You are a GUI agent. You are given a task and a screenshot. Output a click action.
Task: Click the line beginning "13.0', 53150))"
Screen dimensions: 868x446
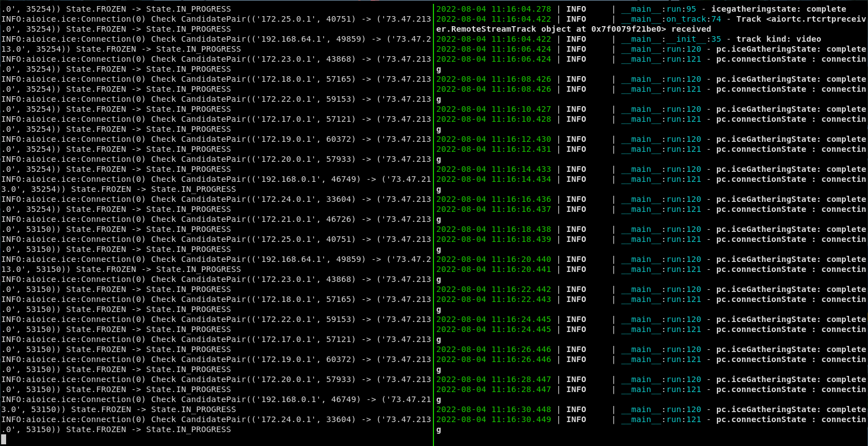(121, 269)
